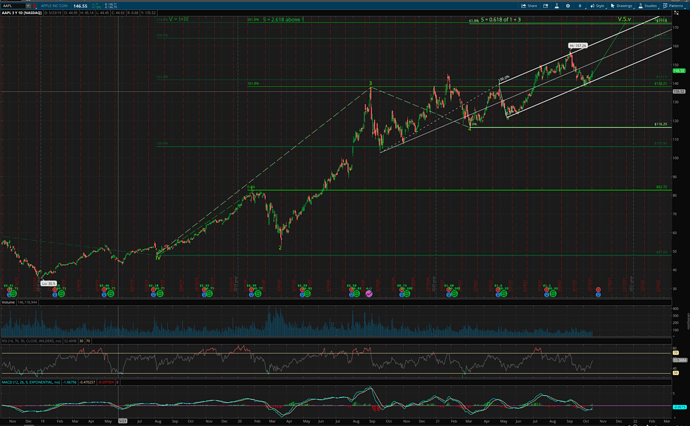690x426 pixels.
Task: Click the green 146.55 current price tag on axis
Action: 679,70
